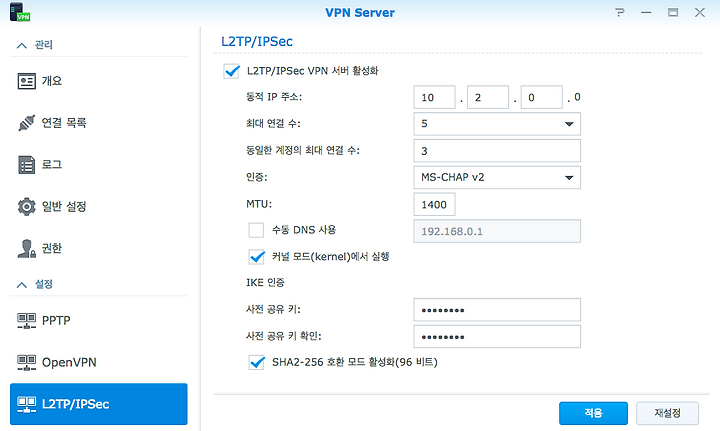Click the Overview (개요) icon
This screenshot has width=720, height=431.
27,81
